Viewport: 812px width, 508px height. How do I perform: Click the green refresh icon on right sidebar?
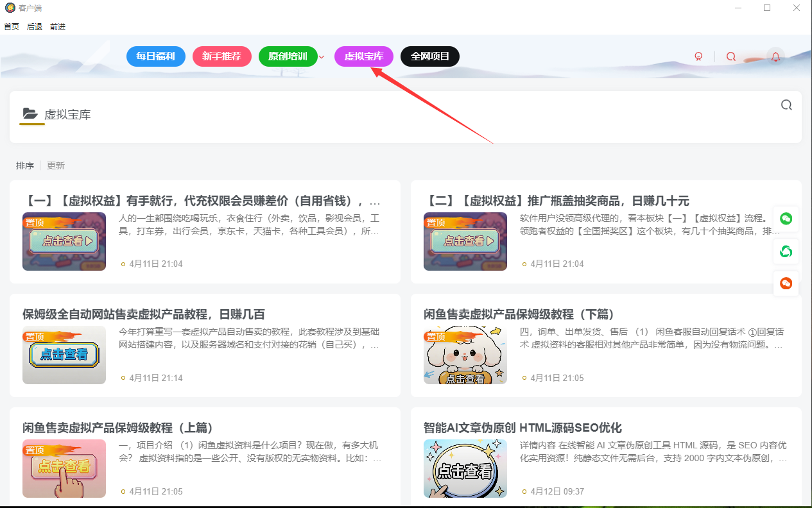[x=786, y=251]
